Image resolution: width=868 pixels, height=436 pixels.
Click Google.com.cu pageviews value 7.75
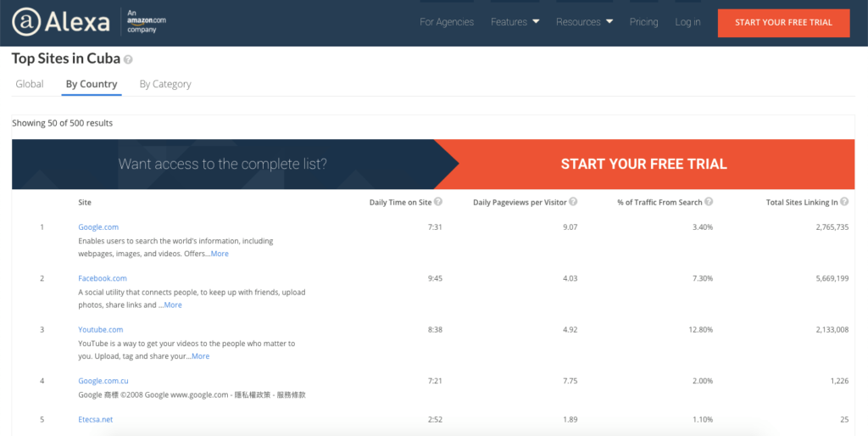click(x=570, y=381)
